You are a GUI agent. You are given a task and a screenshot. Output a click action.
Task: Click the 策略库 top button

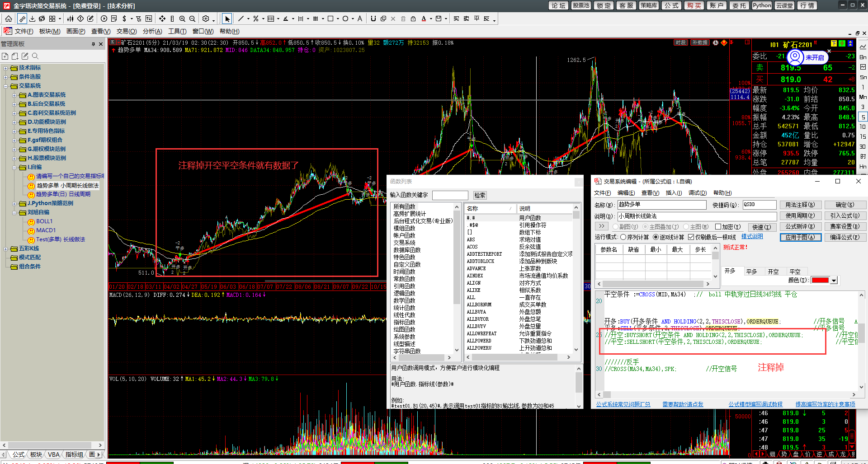(x=649, y=5)
